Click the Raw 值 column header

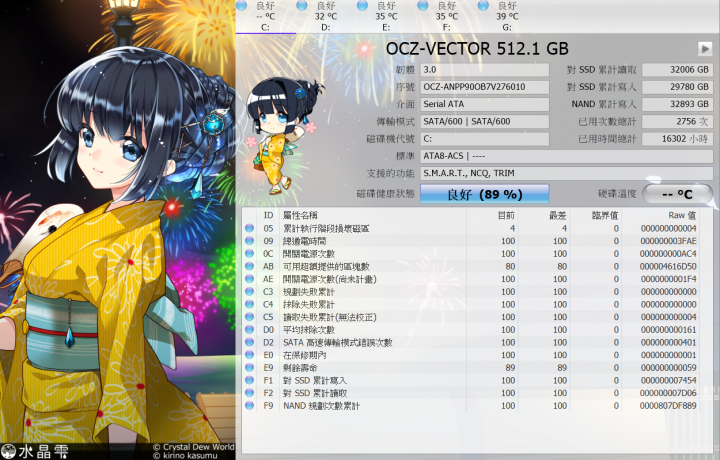[x=682, y=215]
